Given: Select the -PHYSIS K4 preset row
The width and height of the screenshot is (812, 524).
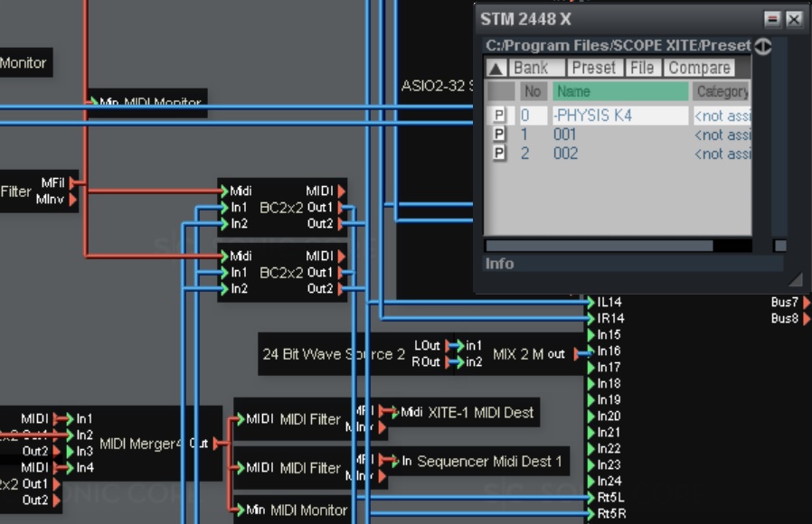Looking at the screenshot, I should pos(619,116).
